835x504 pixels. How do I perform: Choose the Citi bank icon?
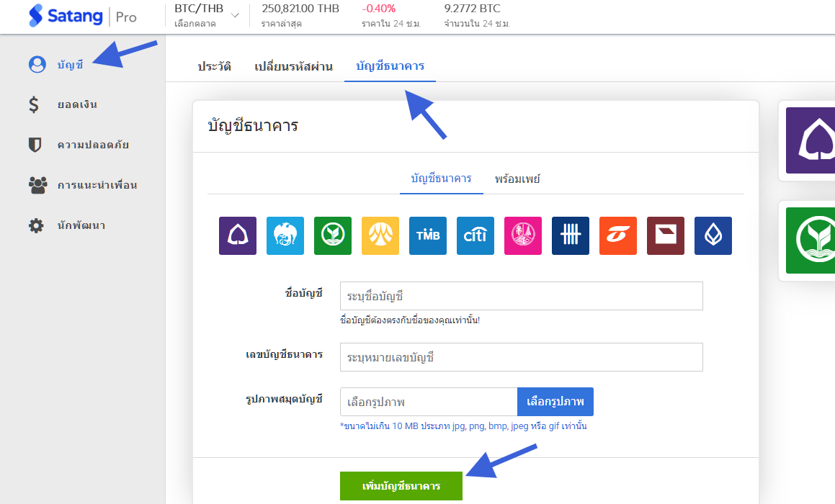[475, 235]
